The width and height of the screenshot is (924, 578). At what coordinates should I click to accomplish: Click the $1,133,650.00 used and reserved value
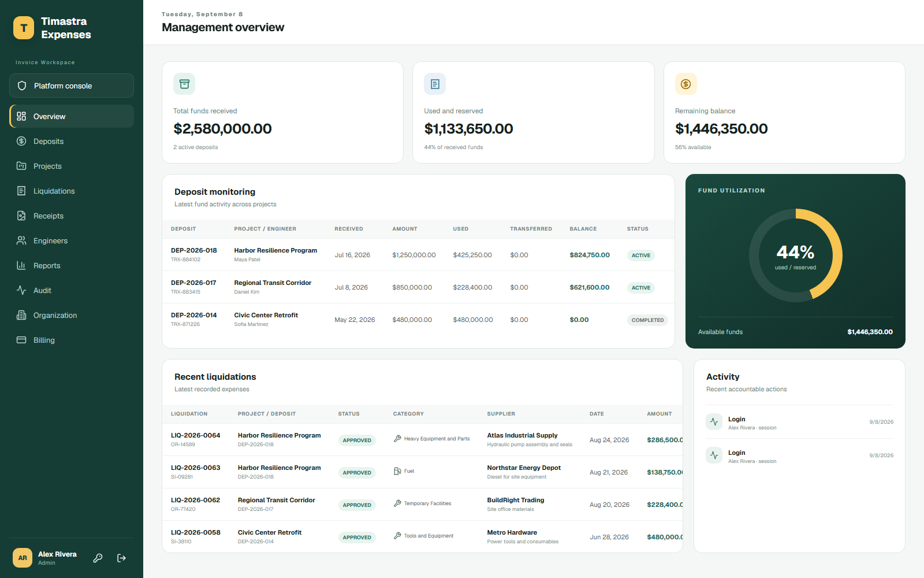coord(468,128)
